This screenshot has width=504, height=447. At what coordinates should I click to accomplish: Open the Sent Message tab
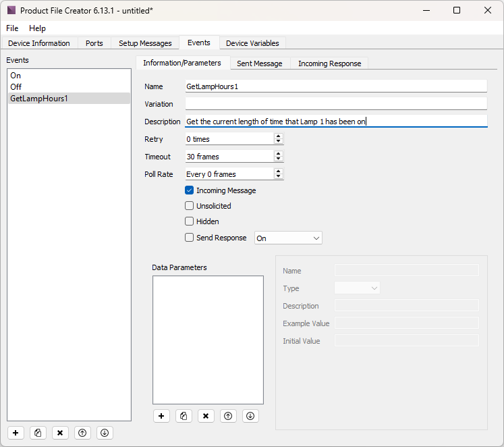click(259, 63)
